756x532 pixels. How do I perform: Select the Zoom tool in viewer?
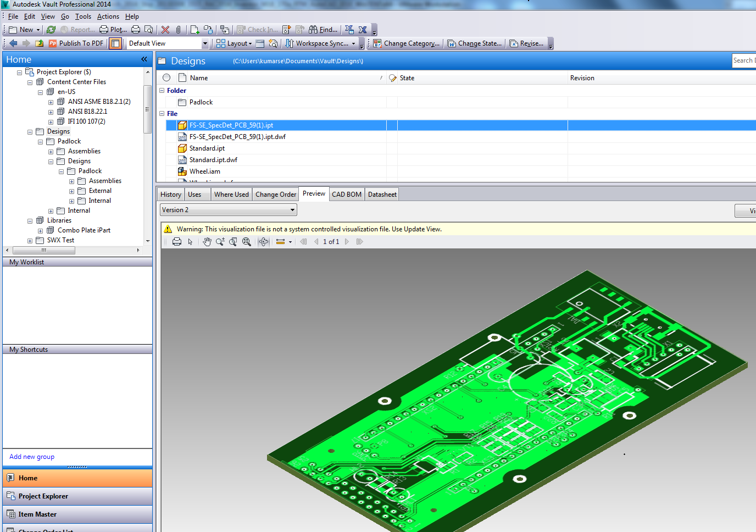click(x=220, y=241)
